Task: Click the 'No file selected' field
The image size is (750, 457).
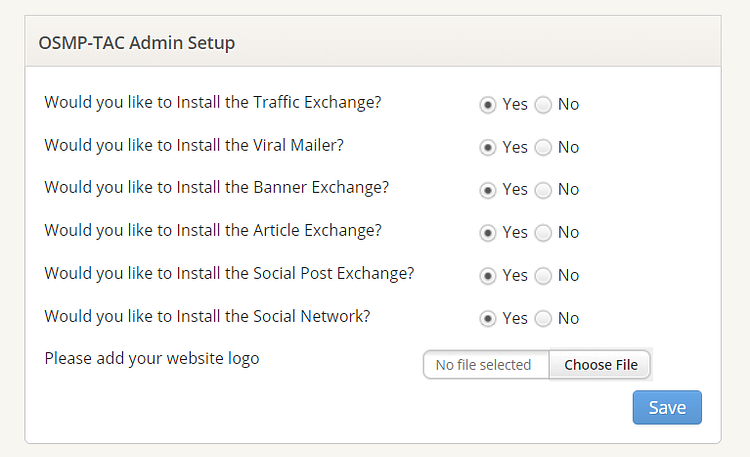Action: coord(485,365)
